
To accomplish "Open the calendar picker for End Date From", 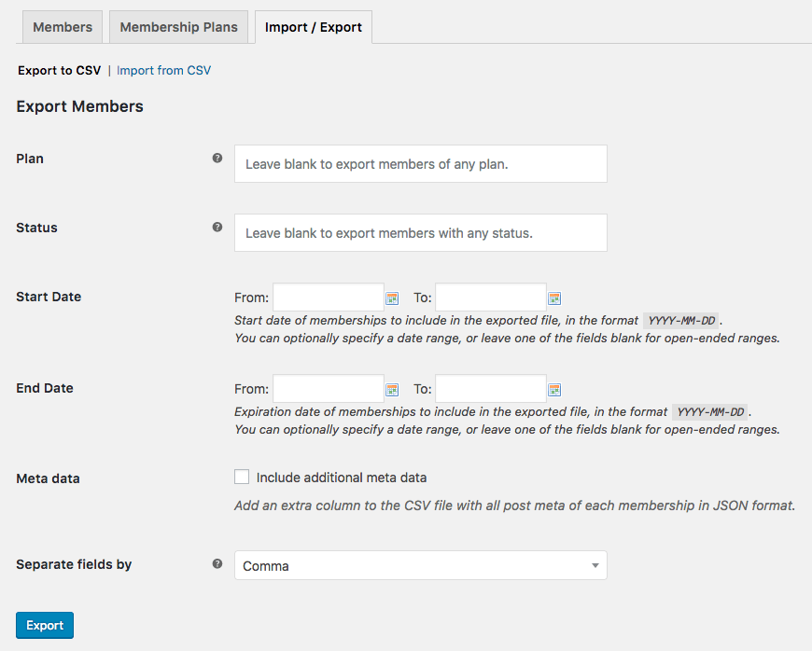I will pos(392,389).
